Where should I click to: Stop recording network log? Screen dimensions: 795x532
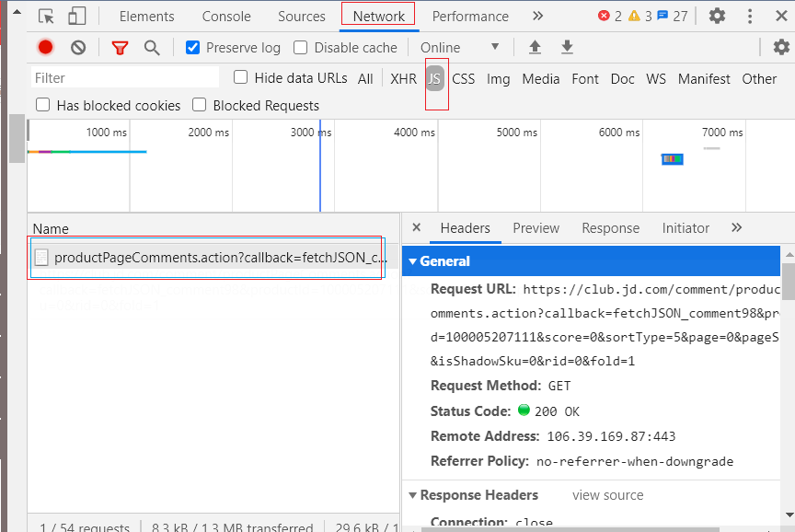coord(45,48)
